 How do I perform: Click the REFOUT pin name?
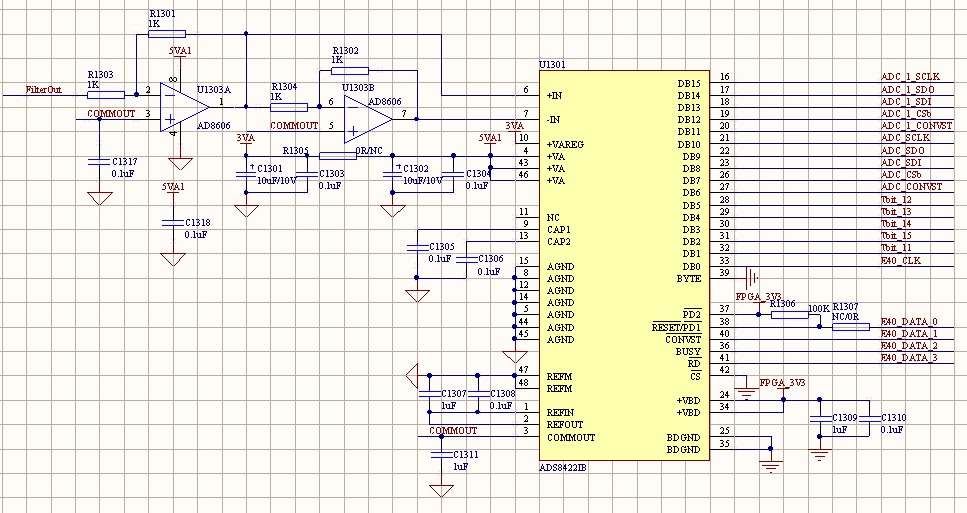pyautogui.click(x=565, y=425)
